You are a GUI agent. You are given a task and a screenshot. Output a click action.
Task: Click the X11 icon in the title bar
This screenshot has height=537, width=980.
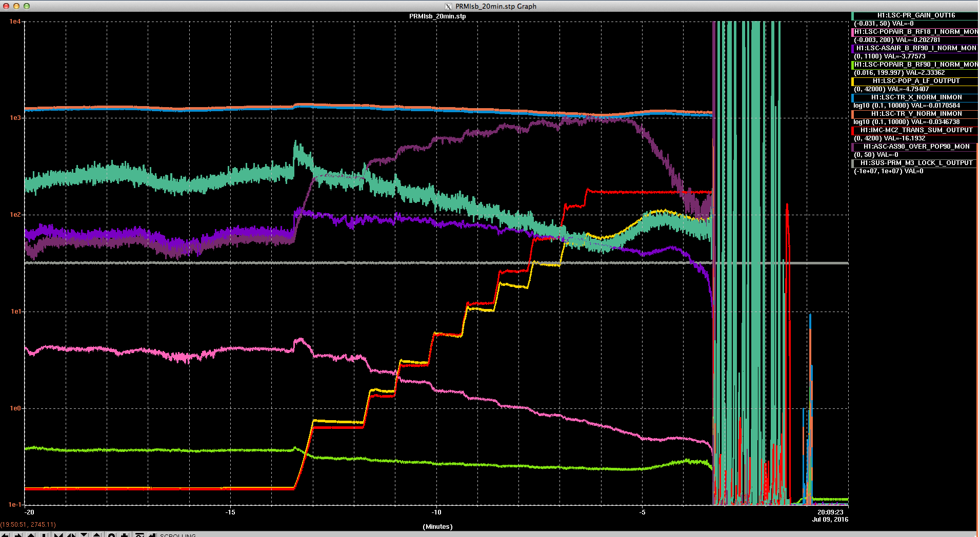[449, 6]
